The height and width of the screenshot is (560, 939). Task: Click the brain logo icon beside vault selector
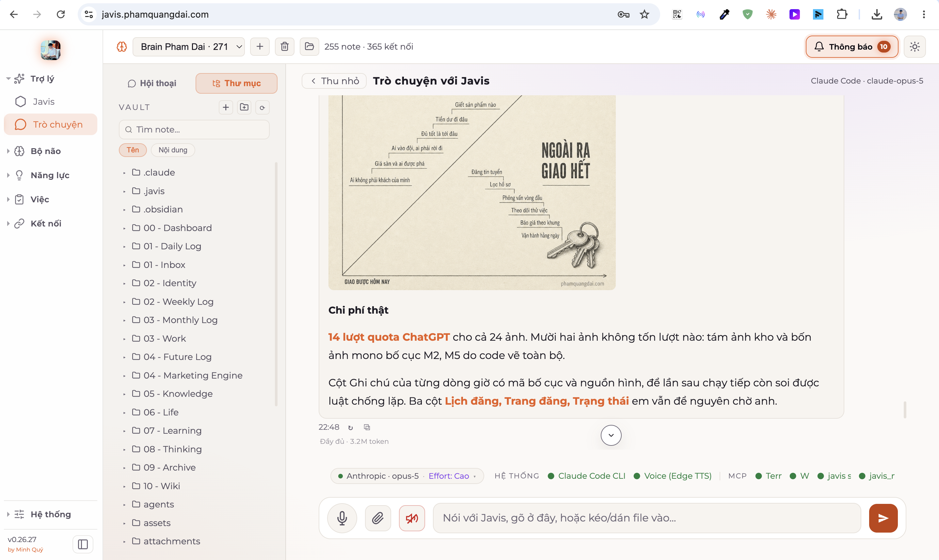122,46
